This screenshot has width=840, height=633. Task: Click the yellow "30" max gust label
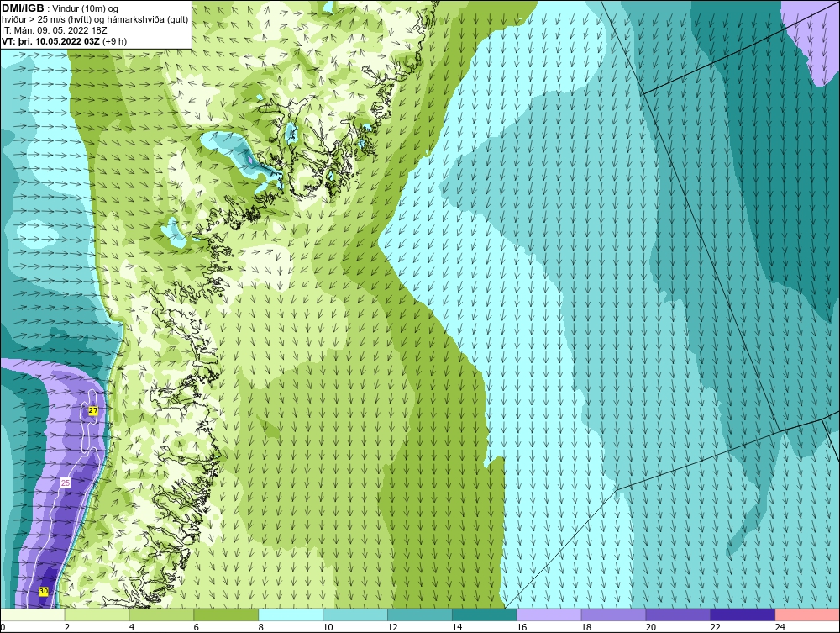pos(44,591)
